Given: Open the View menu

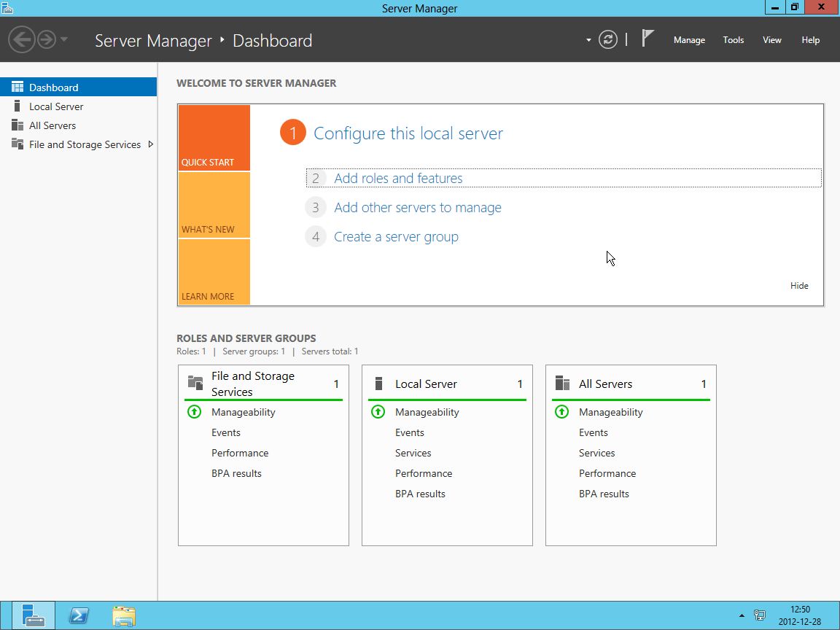Looking at the screenshot, I should (x=771, y=40).
